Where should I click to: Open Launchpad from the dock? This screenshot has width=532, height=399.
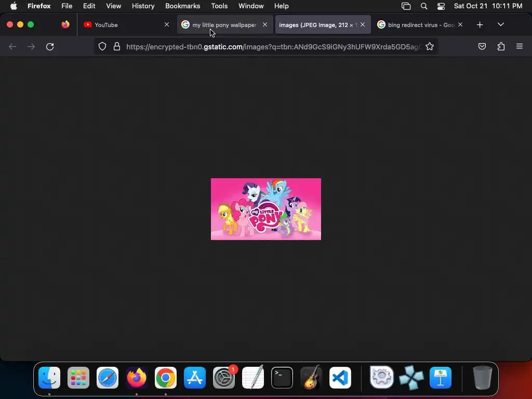click(78, 378)
